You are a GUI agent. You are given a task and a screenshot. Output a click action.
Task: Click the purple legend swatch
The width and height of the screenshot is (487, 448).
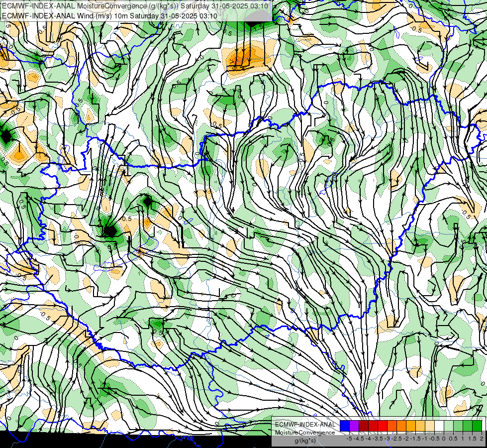(x=354, y=426)
